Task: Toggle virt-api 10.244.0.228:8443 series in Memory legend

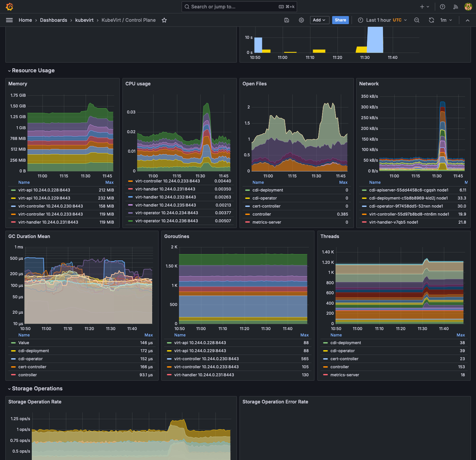Action: (x=44, y=190)
